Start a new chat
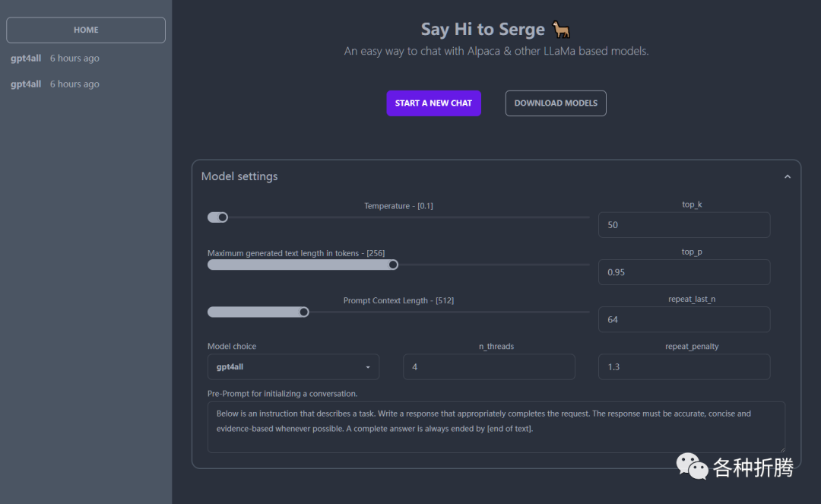Viewport: 821px width, 504px height. click(x=433, y=103)
